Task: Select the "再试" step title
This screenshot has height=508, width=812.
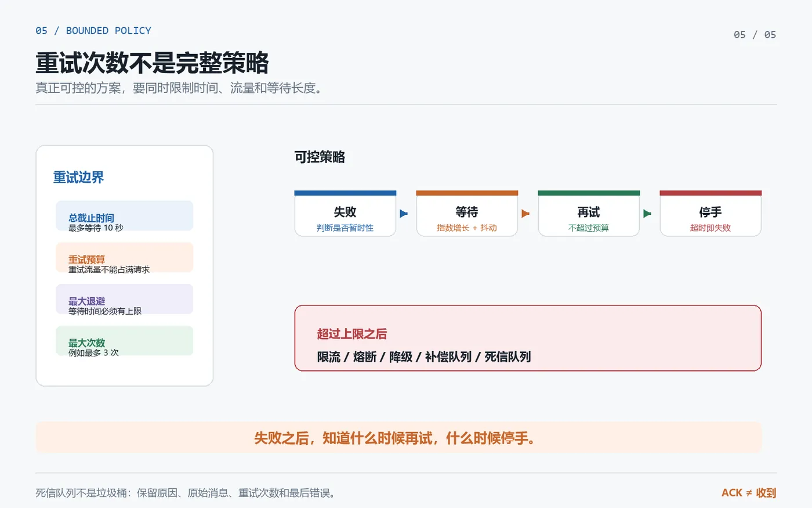Action: tap(589, 212)
